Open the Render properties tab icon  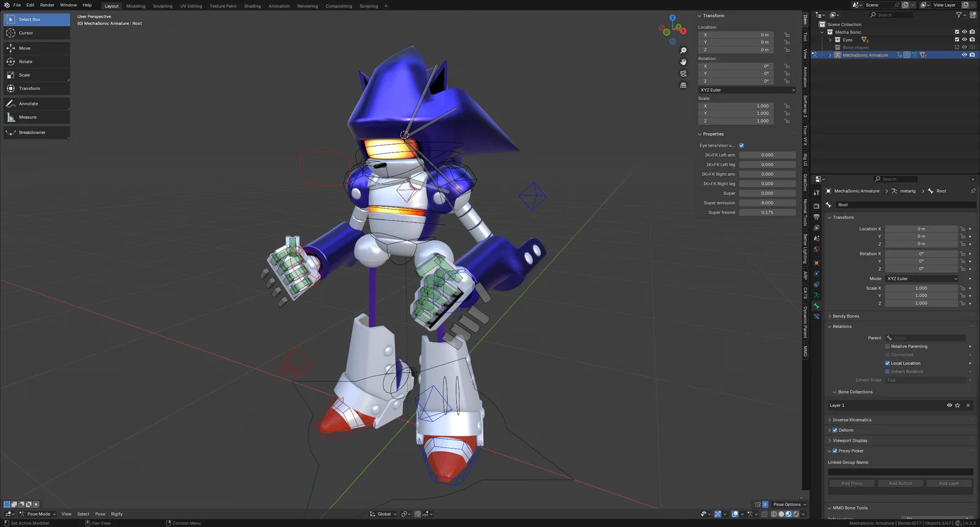click(x=816, y=206)
